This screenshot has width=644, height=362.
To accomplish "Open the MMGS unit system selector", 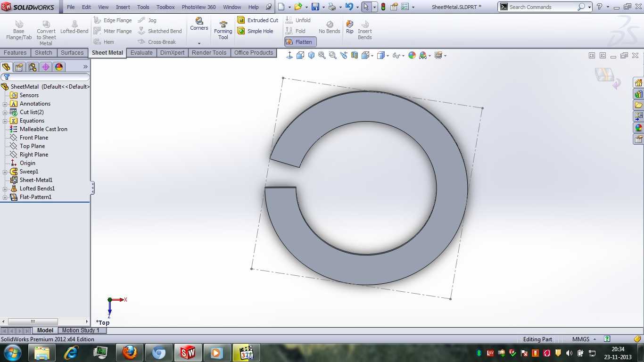I will [584, 339].
